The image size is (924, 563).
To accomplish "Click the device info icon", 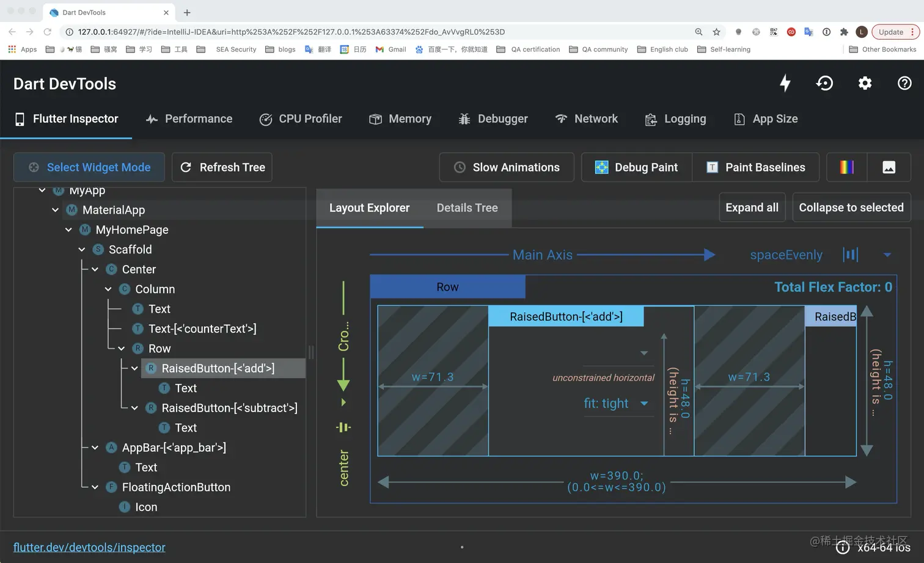I will pyautogui.click(x=843, y=547).
